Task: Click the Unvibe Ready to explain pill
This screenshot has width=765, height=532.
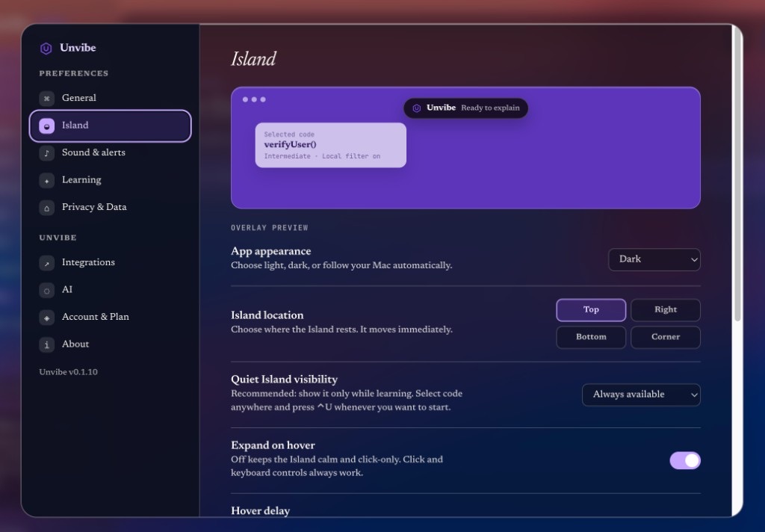Action: (x=466, y=108)
